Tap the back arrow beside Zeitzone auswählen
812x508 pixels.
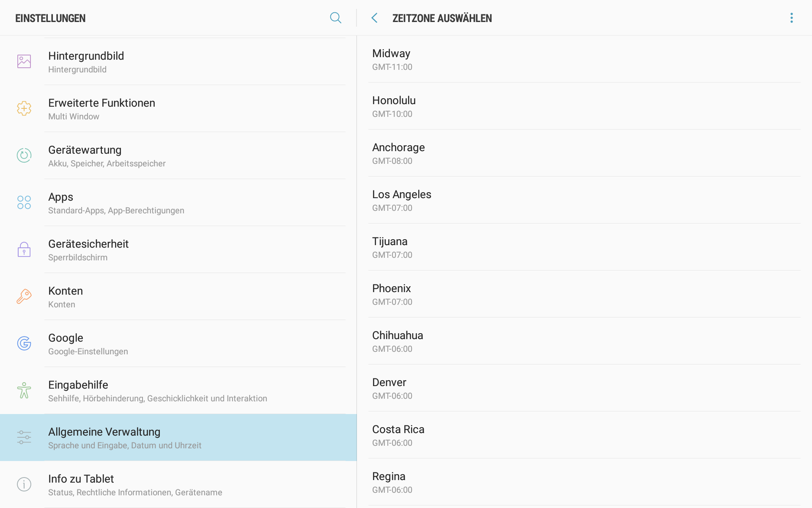click(374, 18)
